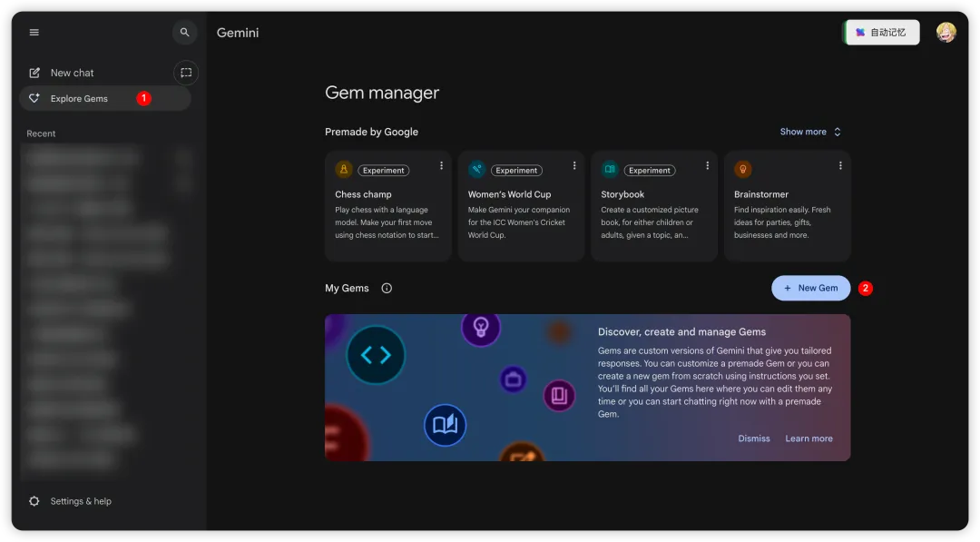The width and height of the screenshot is (980, 542).
Task: Open the user profile avatar
Action: click(946, 33)
